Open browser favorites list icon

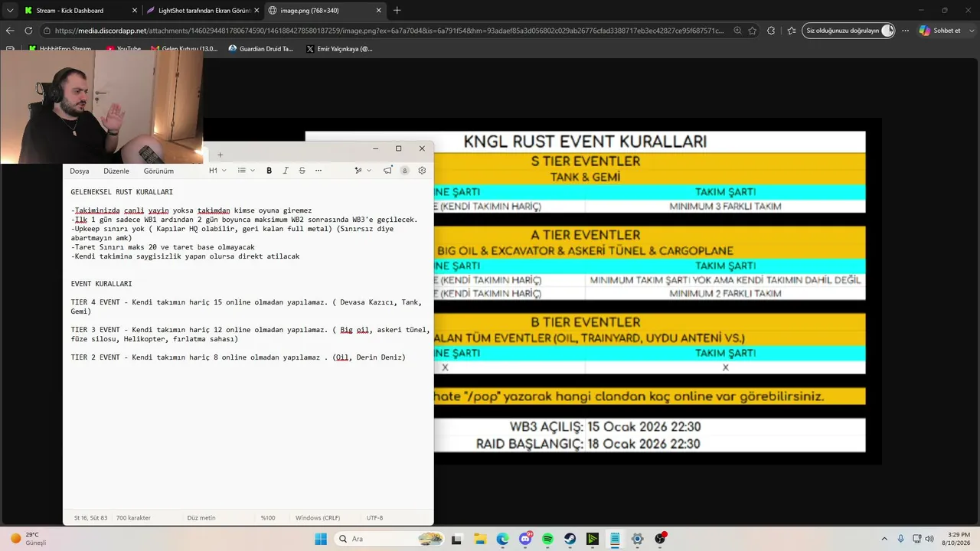click(792, 31)
